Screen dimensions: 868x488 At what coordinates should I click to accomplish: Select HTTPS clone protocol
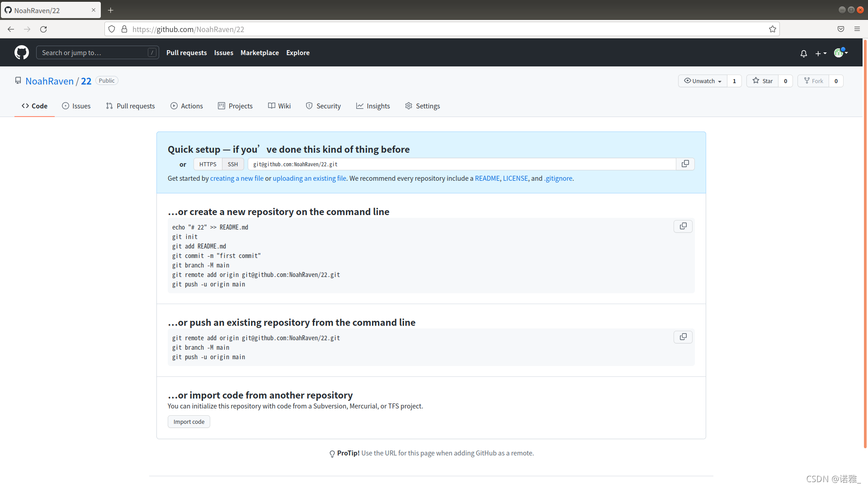(208, 164)
